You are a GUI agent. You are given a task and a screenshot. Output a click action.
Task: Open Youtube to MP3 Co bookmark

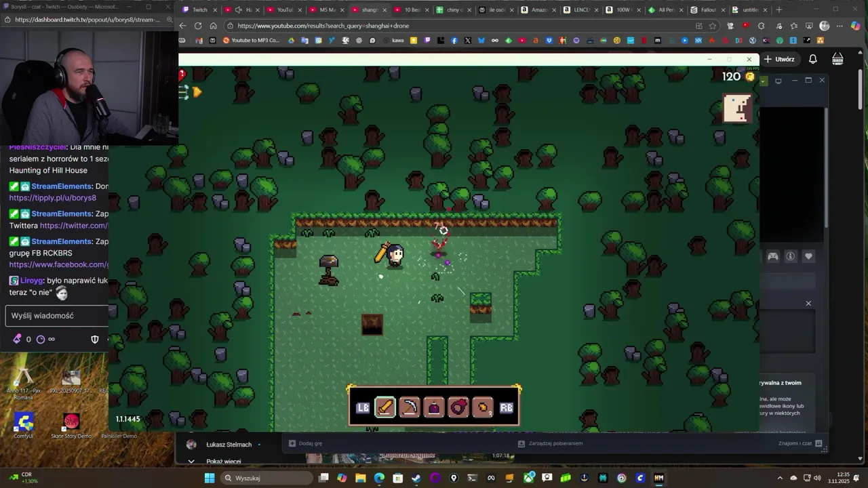[x=251, y=41]
